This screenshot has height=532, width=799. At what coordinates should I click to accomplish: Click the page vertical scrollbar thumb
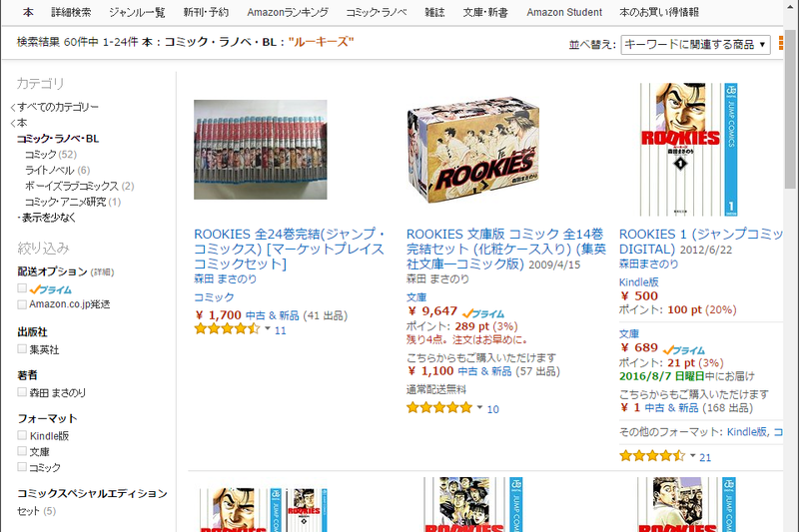coord(791,110)
